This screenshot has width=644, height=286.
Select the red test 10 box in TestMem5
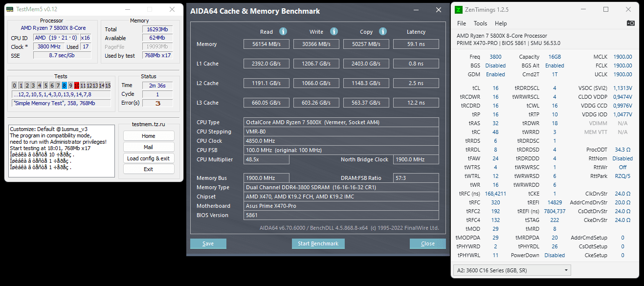point(77,86)
